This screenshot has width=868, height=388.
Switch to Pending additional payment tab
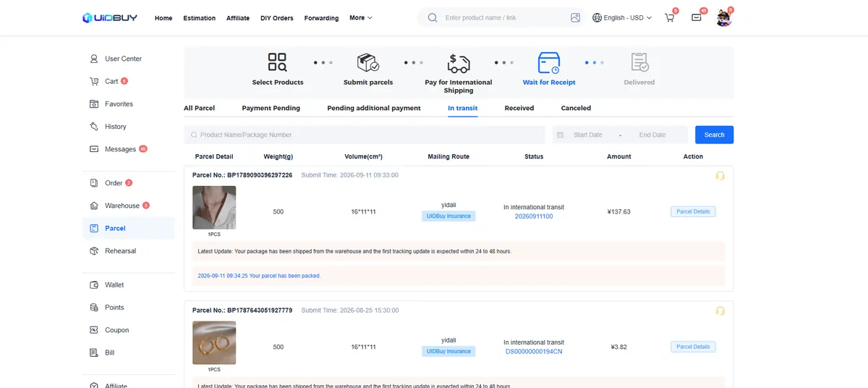click(374, 108)
